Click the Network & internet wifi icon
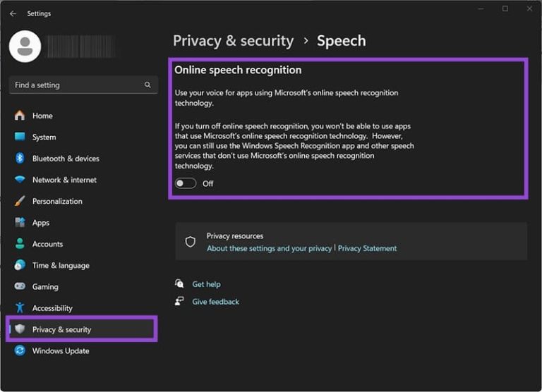Viewport: 542px width, 392px height. [x=20, y=180]
